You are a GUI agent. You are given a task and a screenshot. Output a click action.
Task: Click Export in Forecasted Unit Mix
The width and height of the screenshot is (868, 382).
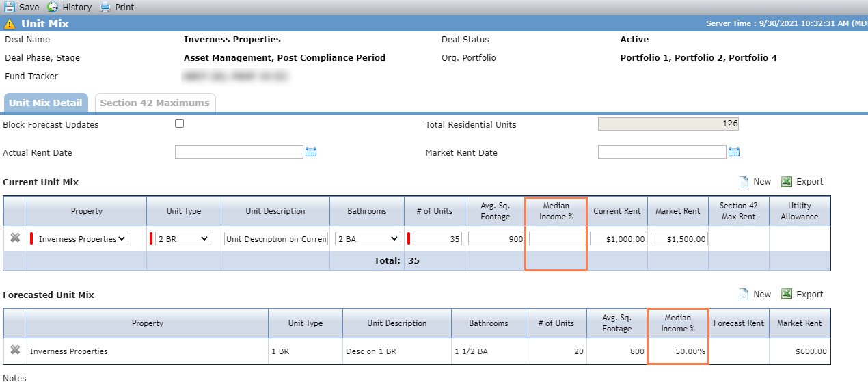point(802,295)
